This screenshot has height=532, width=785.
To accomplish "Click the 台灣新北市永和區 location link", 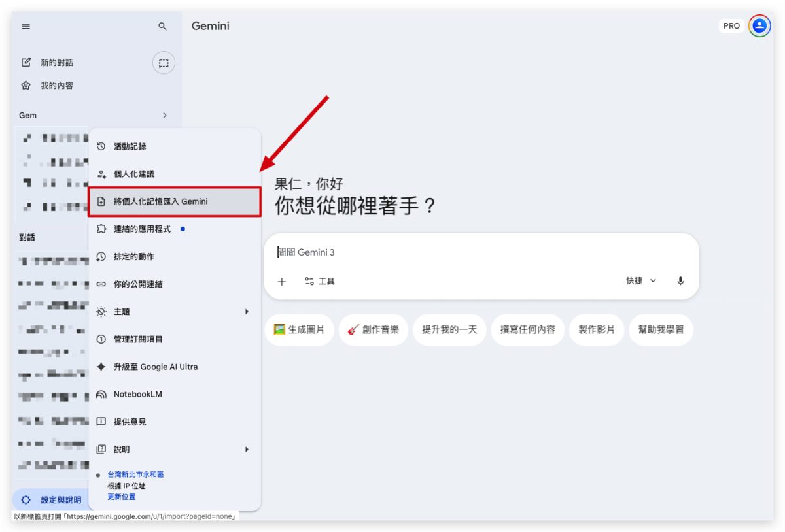I will pos(136,474).
